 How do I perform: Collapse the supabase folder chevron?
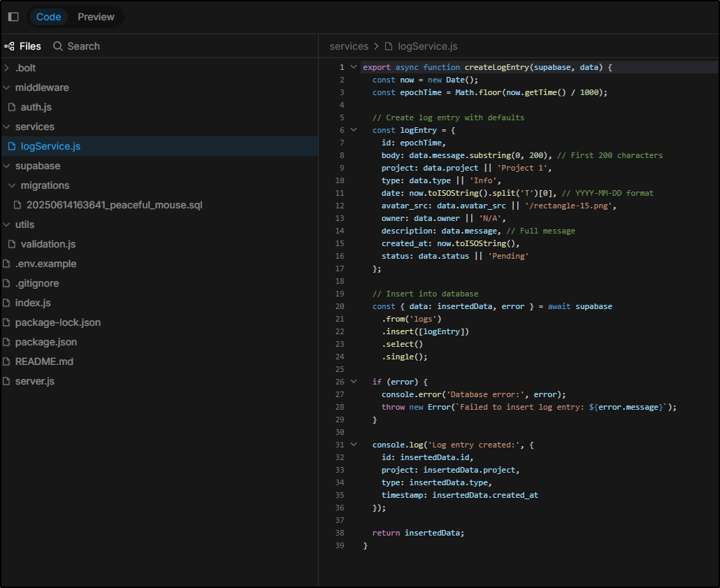click(6, 166)
